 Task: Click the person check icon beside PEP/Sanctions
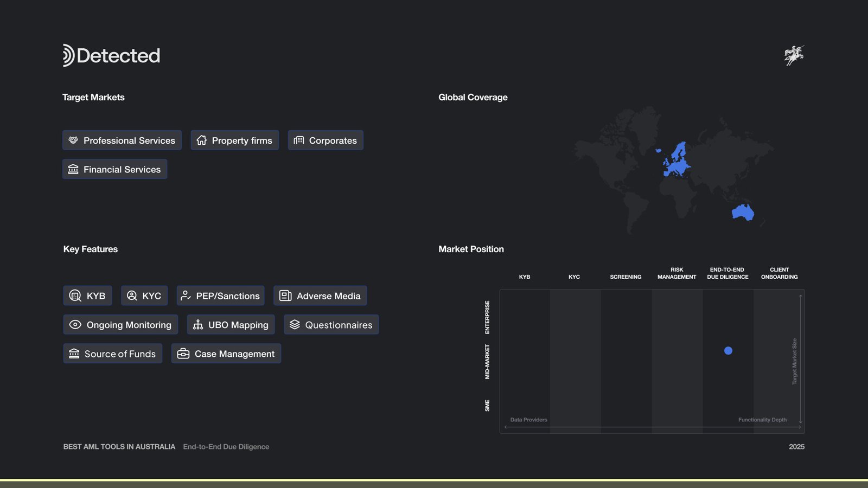tap(186, 296)
